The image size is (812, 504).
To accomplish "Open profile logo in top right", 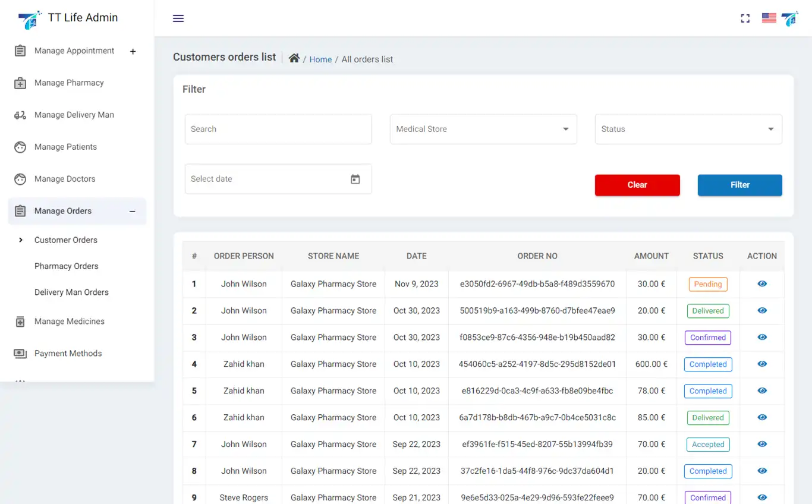I will 790,18.
